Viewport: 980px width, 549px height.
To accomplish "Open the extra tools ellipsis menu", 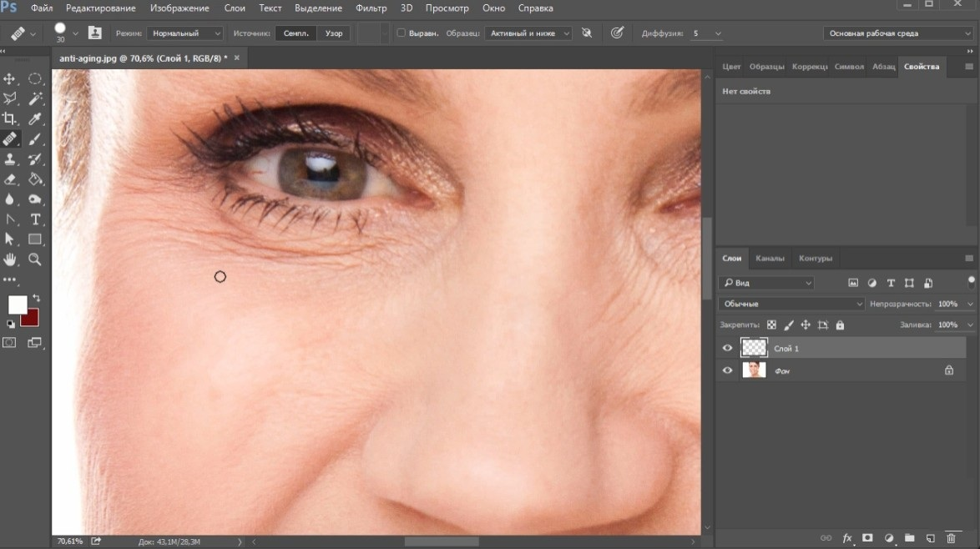I will point(9,280).
